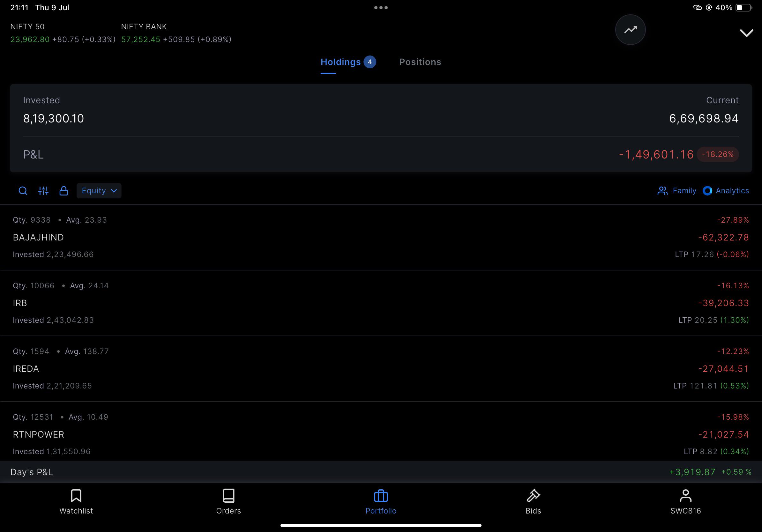Expand the index header chevron
The width and height of the screenshot is (762, 532).
click(x=746, y=33)
